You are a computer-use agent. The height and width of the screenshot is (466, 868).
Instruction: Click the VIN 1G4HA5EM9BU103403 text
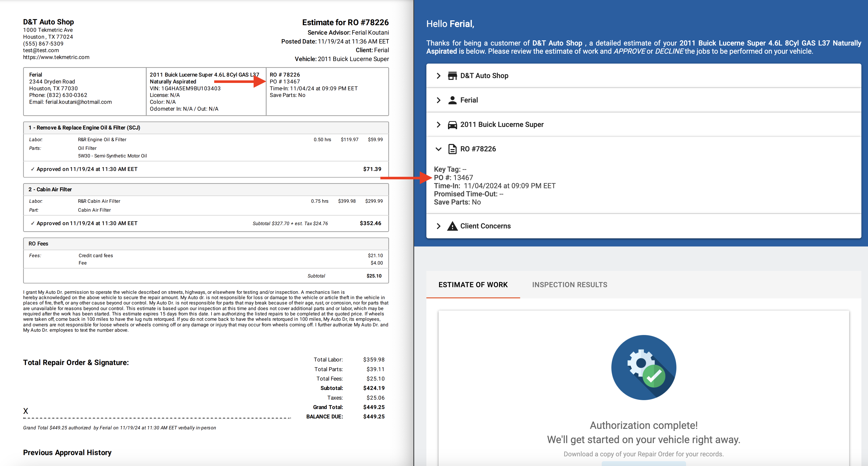(185, 89)
